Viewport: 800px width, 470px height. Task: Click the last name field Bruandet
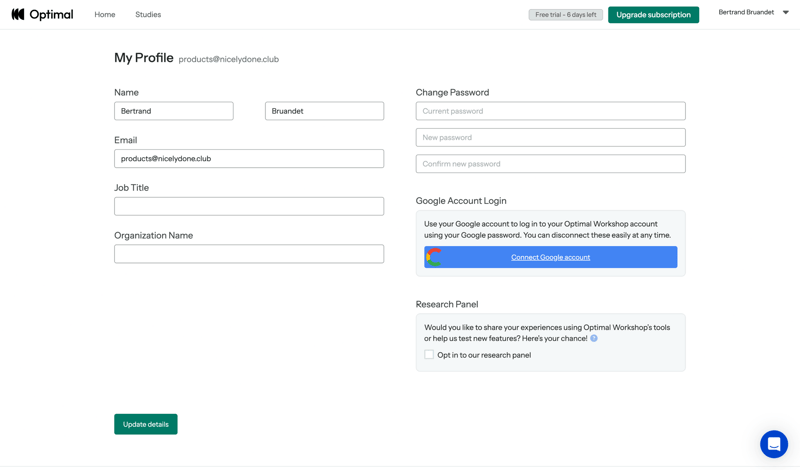[x=324, y=111]
